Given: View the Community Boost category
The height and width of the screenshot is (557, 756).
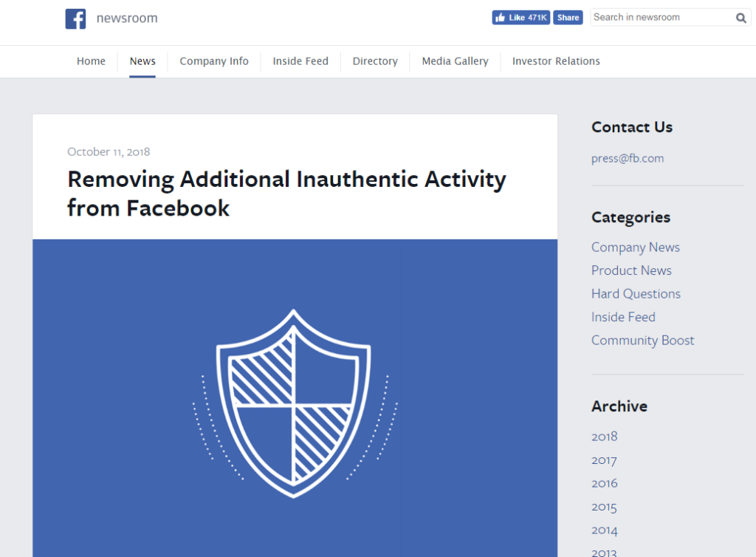Looking at the screenshot, I should [x=643, y=341].
